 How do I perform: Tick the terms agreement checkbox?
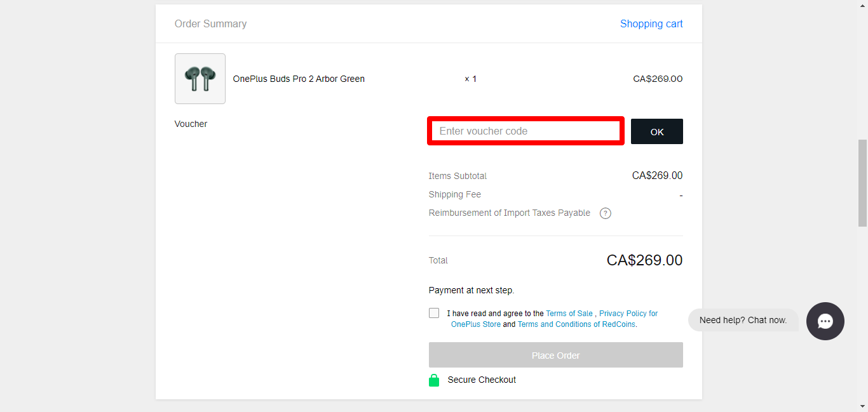click(434, 313)
